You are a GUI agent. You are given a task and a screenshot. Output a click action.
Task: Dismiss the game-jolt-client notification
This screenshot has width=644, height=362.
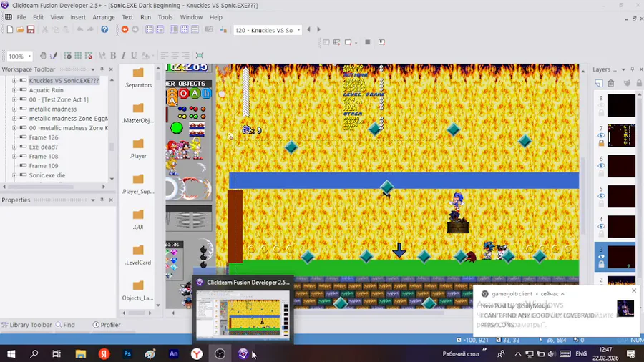click(x=634, y=290)
